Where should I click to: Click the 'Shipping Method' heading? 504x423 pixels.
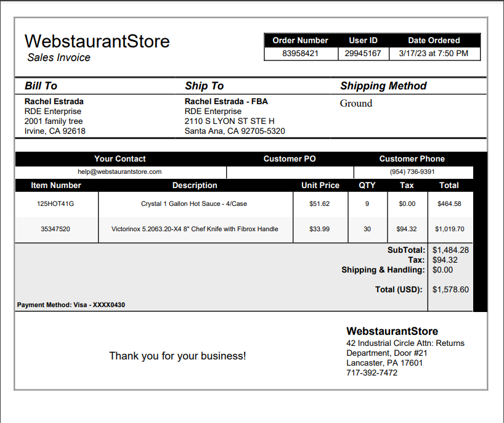383,86
